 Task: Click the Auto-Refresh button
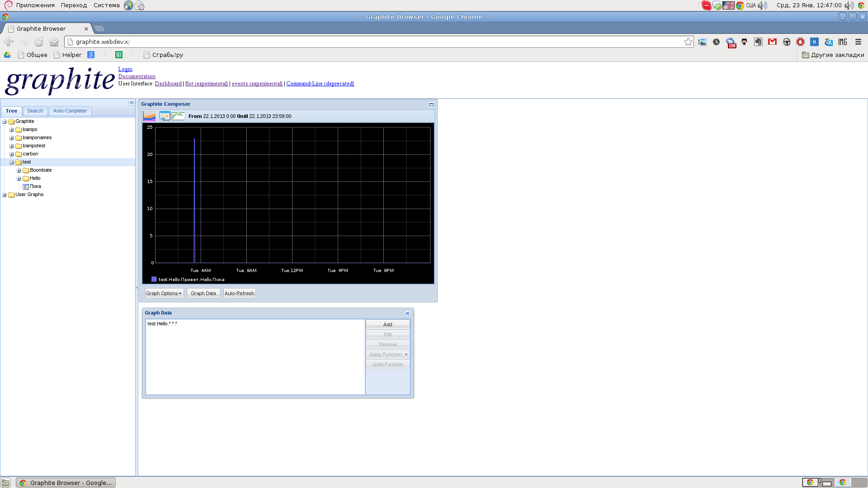[x=240, y=293]
